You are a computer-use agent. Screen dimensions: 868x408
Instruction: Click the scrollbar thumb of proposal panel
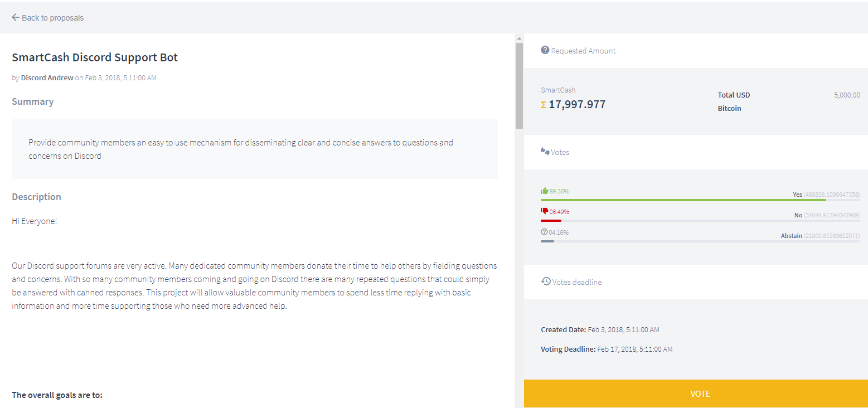click(x=519, y=84)
